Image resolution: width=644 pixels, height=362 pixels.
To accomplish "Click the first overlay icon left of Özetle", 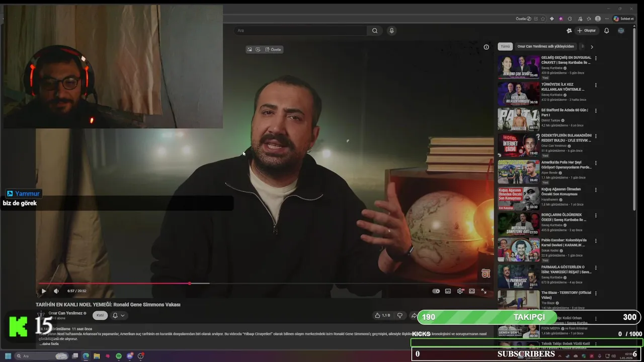I will [x=250, y=50].
